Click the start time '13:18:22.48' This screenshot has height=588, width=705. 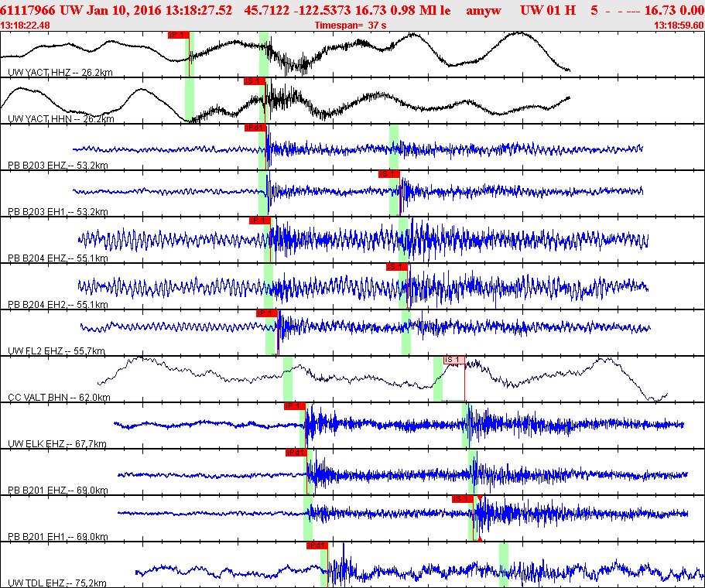[x=26, y=26]
